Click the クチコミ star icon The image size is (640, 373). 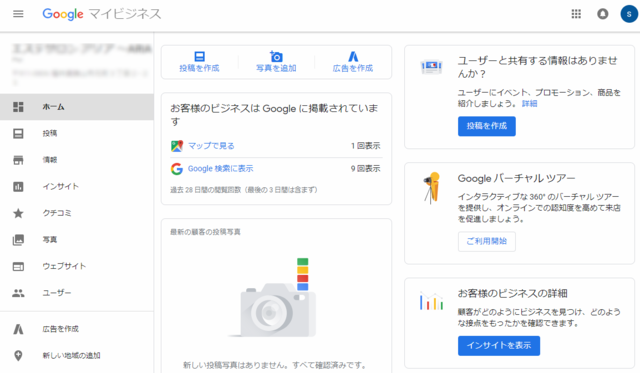[x=18, y=213]
